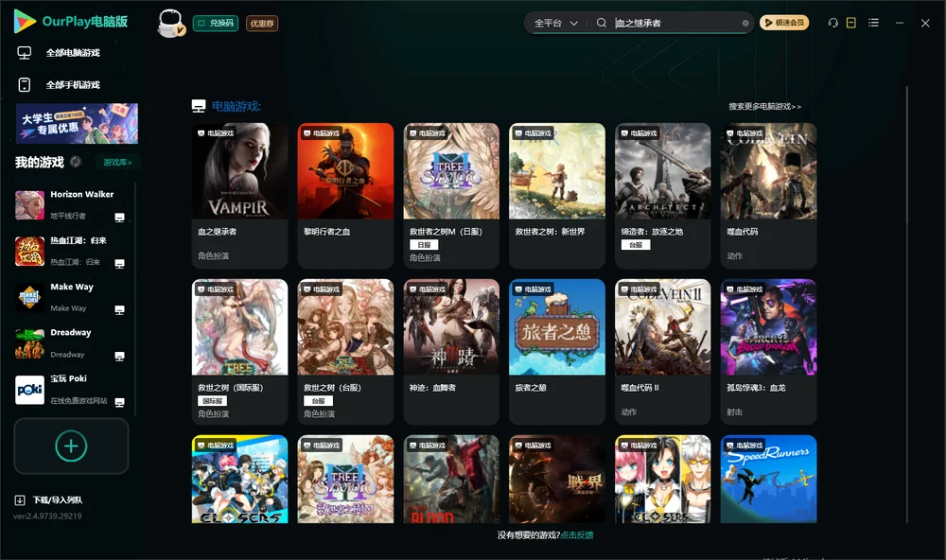Click the Horizon Walker game icon
946x560 pixels.
click(x=29, y=205)
